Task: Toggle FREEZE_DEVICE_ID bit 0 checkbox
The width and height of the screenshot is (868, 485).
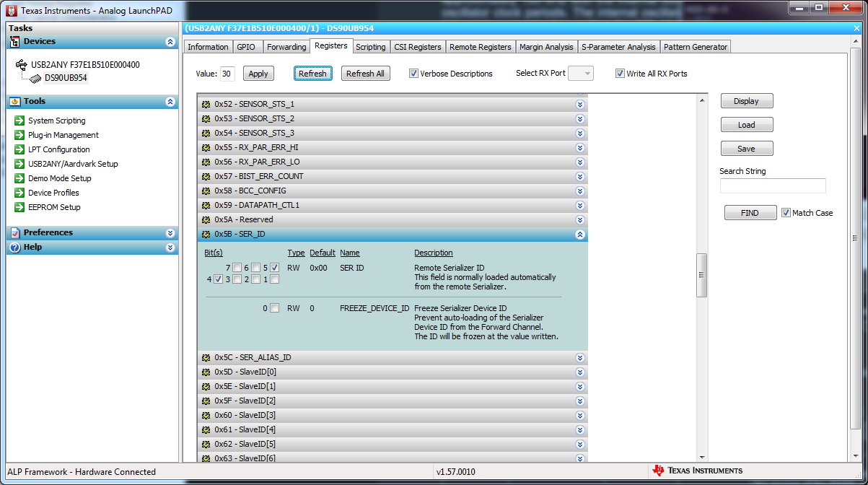Action: [274, 308]
